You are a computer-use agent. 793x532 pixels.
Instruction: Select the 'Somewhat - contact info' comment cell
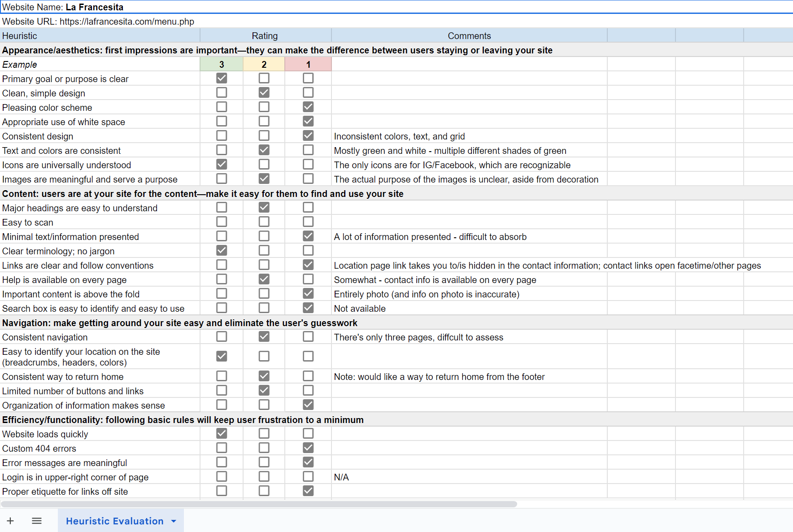pos(469,279)
